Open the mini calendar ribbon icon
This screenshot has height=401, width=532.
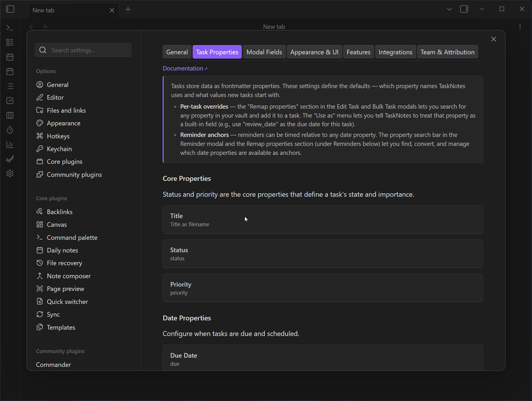10,71
